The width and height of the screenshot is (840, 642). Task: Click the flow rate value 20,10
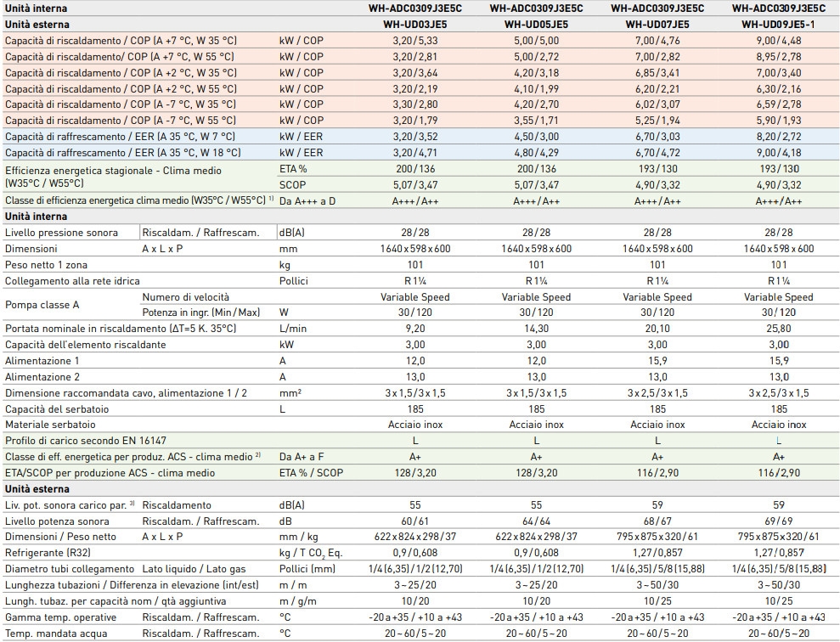(x=657, y=329)
